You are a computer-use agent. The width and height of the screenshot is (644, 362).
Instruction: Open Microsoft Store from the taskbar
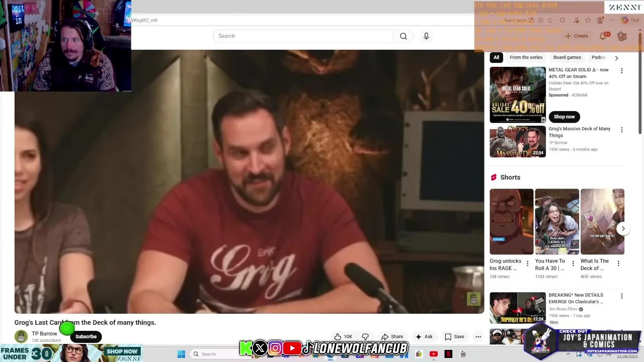[419, 354]
